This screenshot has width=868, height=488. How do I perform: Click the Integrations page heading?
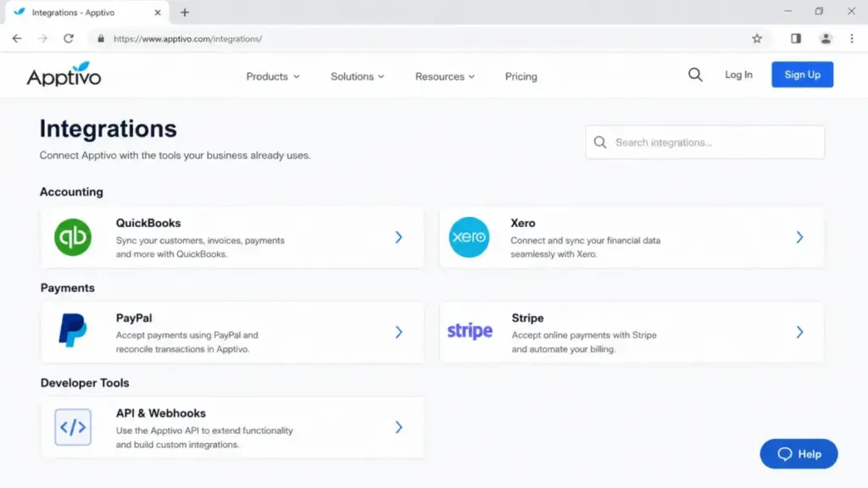(108, 129)
